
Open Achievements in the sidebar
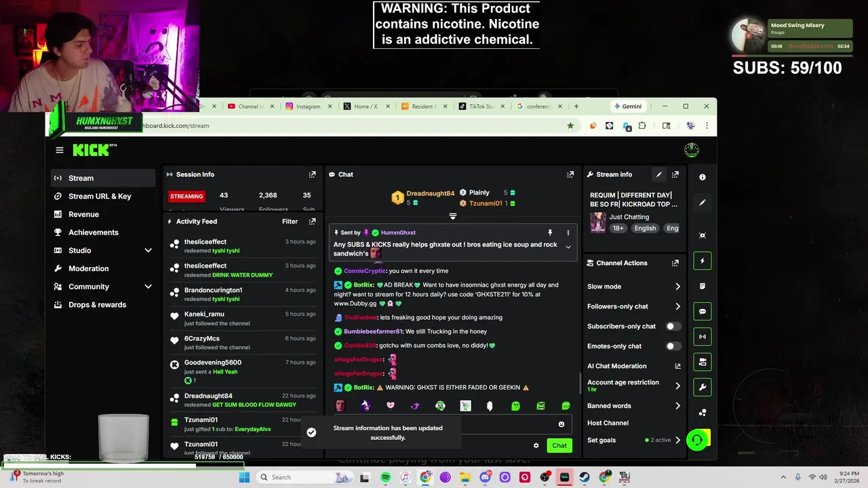pos(103,232)
